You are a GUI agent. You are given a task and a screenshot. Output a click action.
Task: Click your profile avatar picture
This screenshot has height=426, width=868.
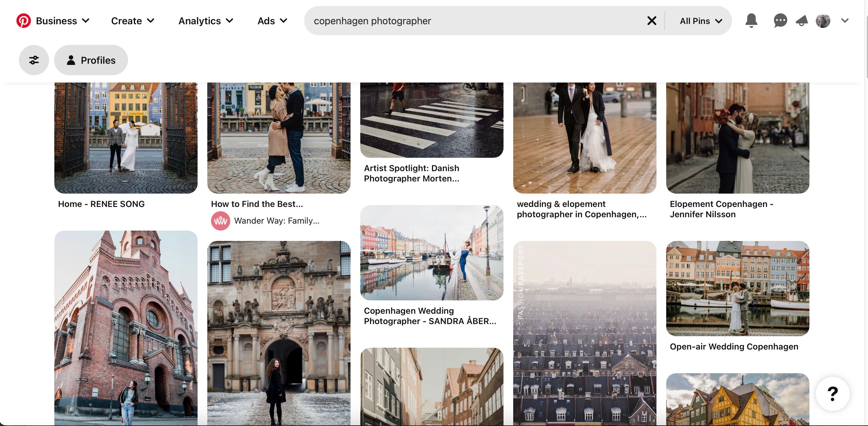(823, 21)
